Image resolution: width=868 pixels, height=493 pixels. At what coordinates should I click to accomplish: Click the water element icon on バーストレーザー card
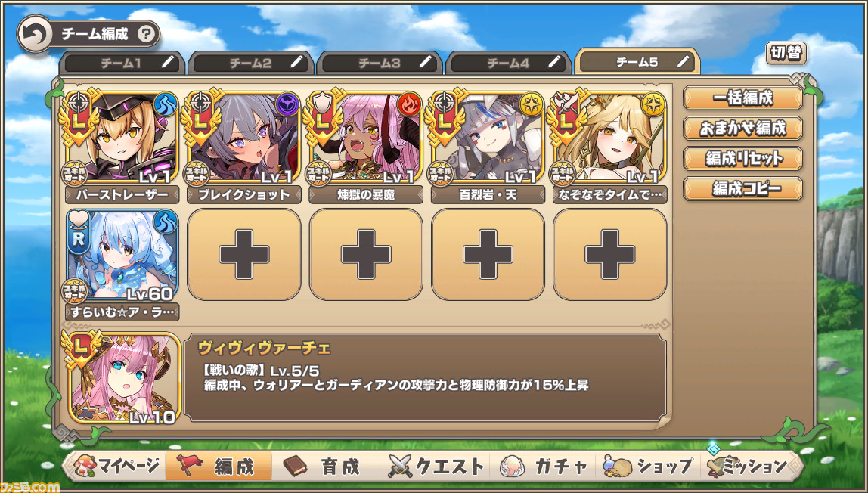click(x=166, y=104)
